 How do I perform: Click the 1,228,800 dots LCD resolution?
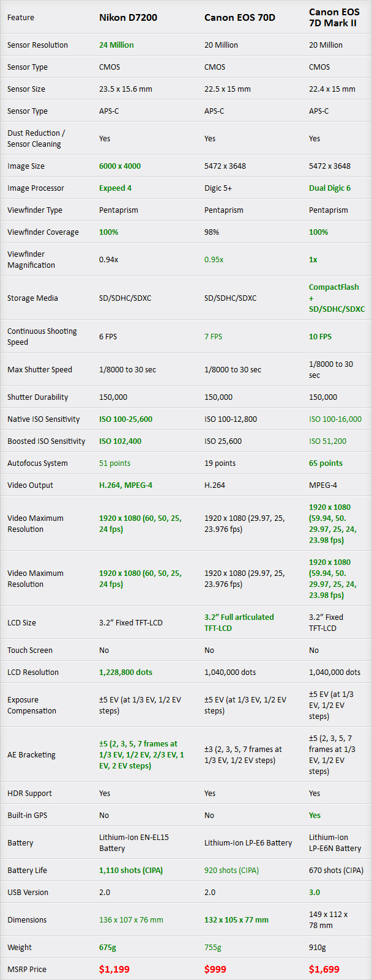[125, 672]
